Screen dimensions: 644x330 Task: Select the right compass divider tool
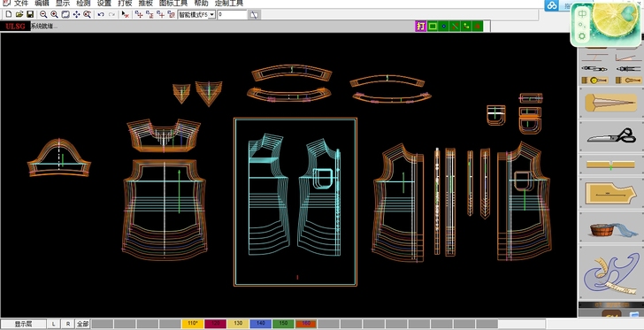(x=628, y=69)
